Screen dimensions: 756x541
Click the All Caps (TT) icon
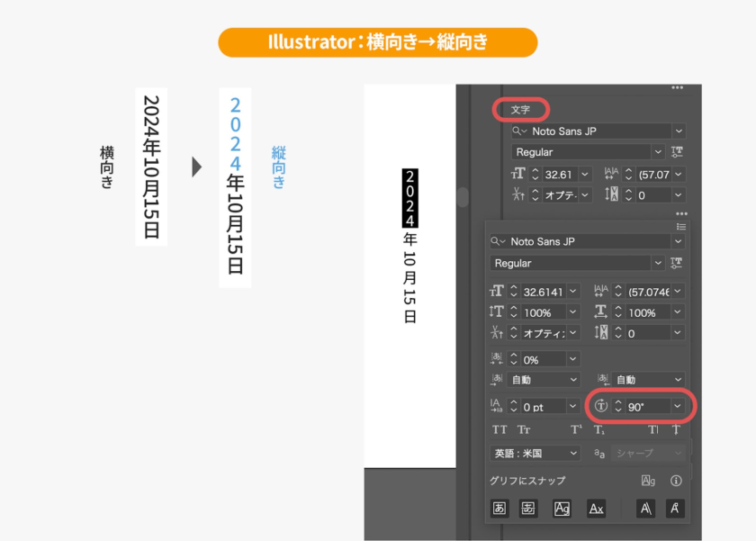coord(499,430)
